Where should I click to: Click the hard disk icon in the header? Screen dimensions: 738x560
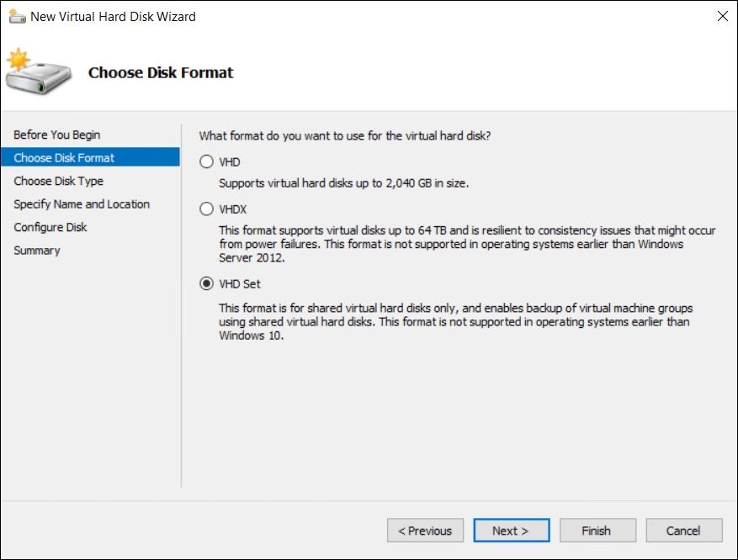coord(37,73)
